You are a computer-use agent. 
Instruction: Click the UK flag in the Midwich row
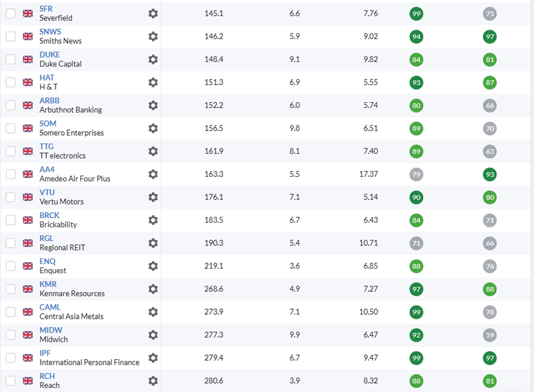tap(28, 335)
